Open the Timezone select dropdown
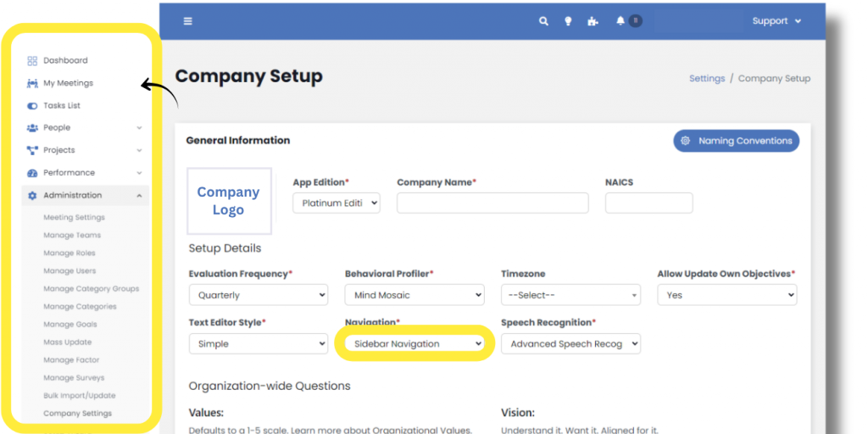Screen dimensions: 868x434 point(570,295)
